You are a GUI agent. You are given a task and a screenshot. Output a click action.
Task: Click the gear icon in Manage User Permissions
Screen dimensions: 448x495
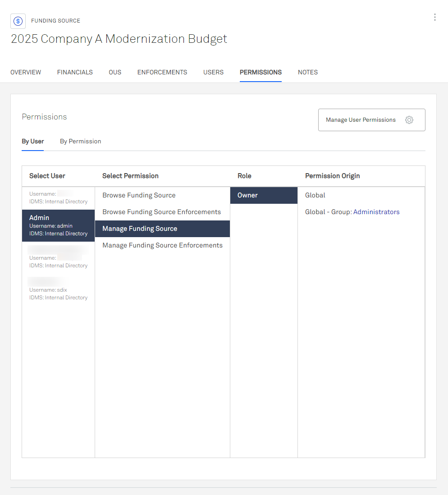[409, 120]
